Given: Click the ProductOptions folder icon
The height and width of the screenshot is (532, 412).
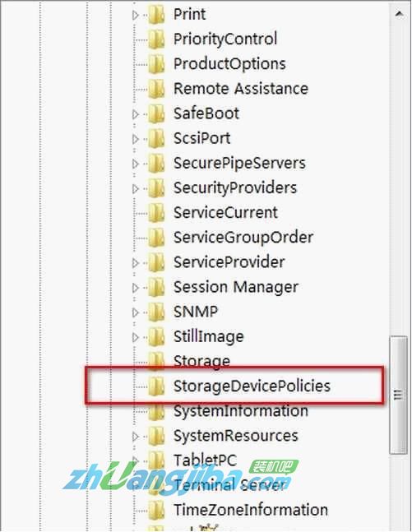Looking at the screenshot, I should click(156, 64).
